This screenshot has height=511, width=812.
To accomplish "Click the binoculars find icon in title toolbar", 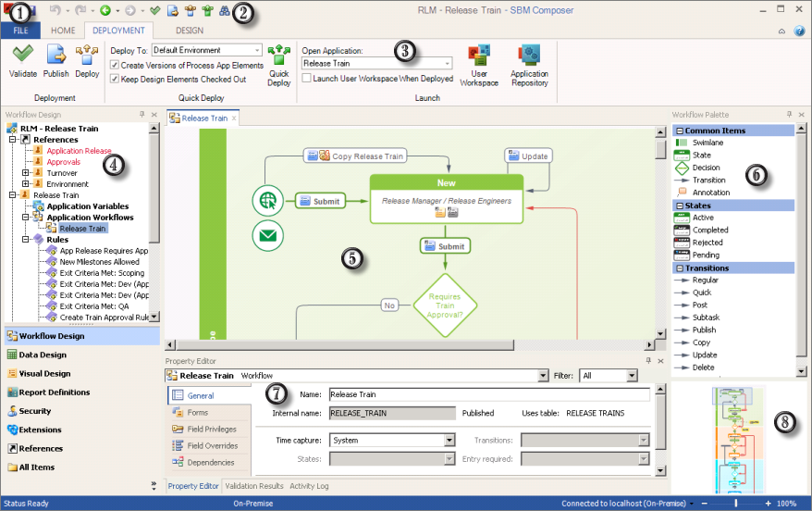I will (x=224, y=10).
